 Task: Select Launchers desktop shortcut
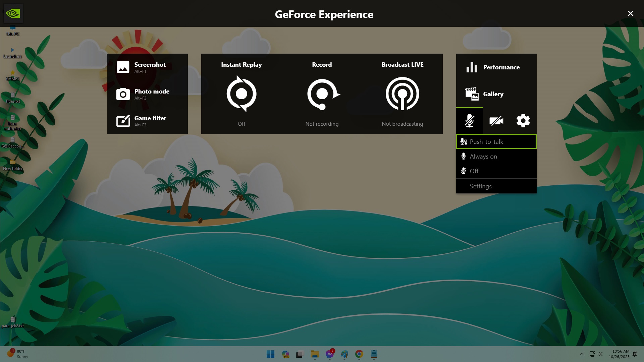pyautogui.click(x=13, y=53)
